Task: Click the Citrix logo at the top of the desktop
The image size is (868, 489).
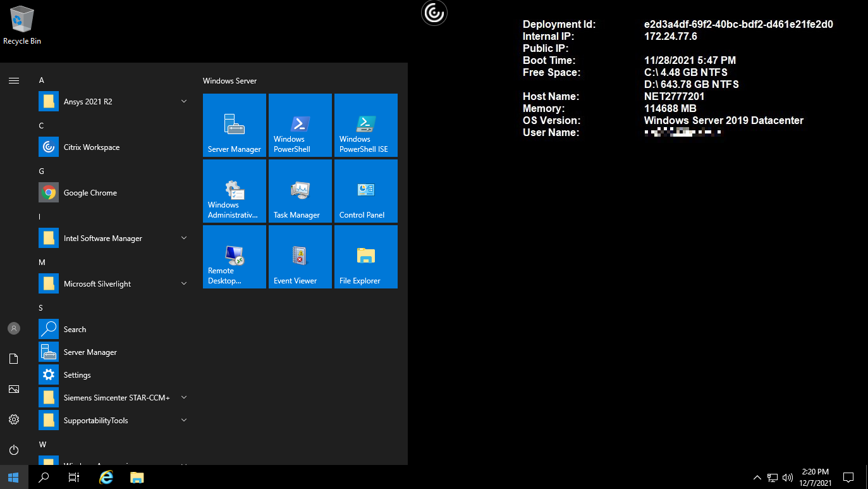Action: click(x=434, y=13)
